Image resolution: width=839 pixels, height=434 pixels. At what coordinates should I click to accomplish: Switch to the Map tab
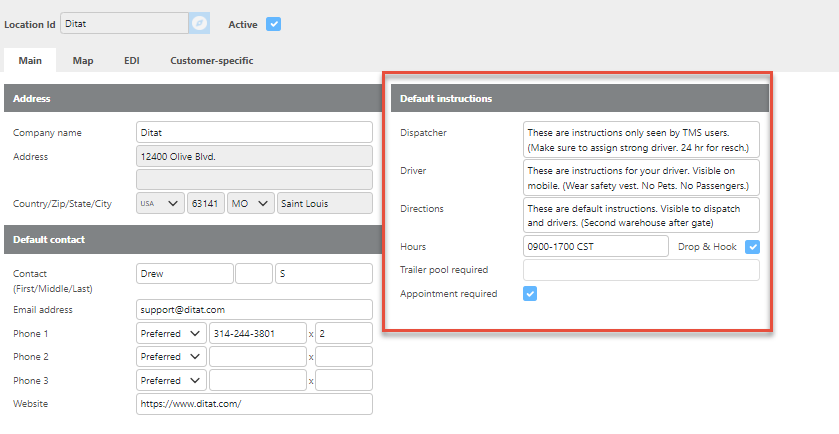(x=83, y=61)
